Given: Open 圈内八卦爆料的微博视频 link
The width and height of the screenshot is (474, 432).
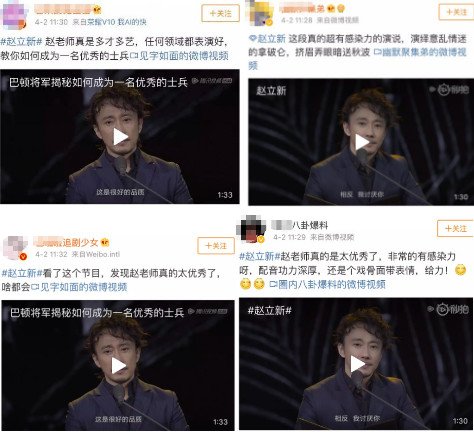Looking at the screenshot, I should tap(328, 284).
